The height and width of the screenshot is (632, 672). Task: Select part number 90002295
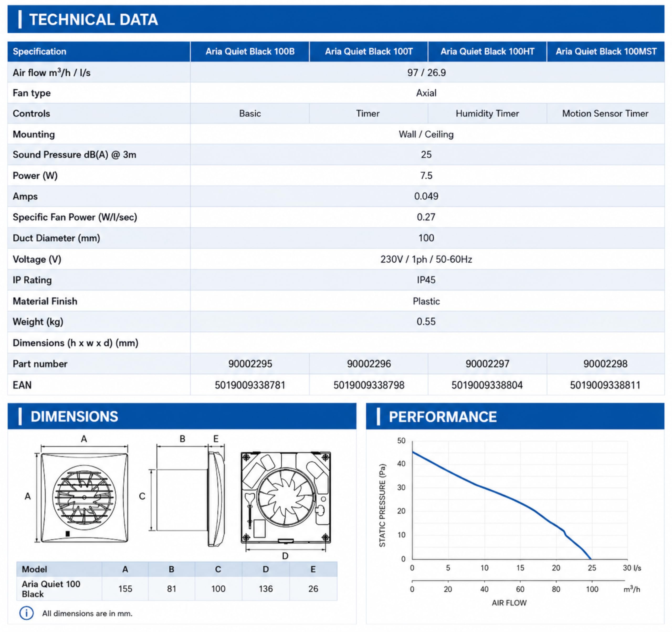pos(250,364)
